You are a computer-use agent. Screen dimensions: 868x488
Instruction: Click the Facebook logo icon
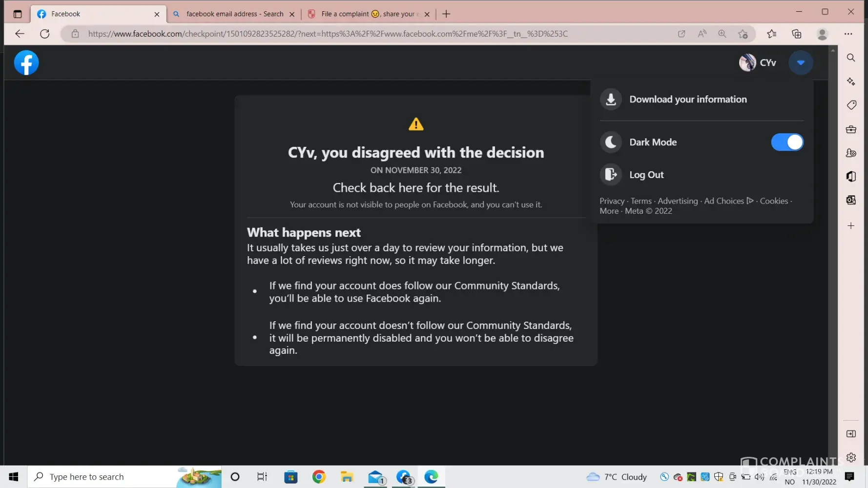pyautogui.click(x=26, y=63)
